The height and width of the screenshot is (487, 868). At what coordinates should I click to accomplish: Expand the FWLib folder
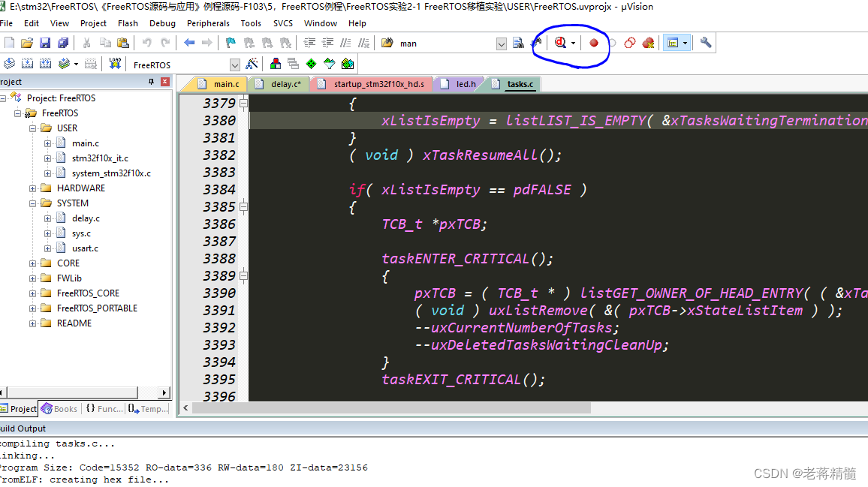tap(32, 278)
